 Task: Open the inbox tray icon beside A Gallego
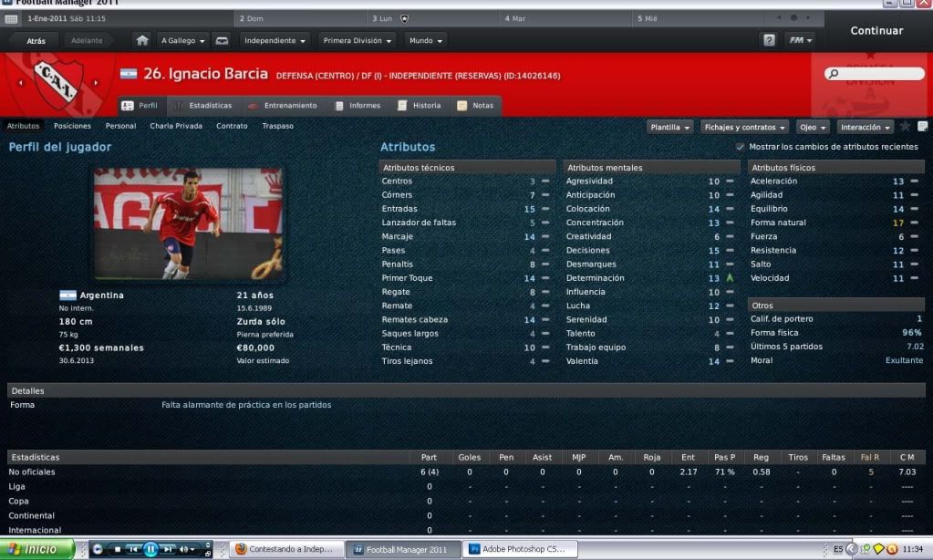coord(222,40)
